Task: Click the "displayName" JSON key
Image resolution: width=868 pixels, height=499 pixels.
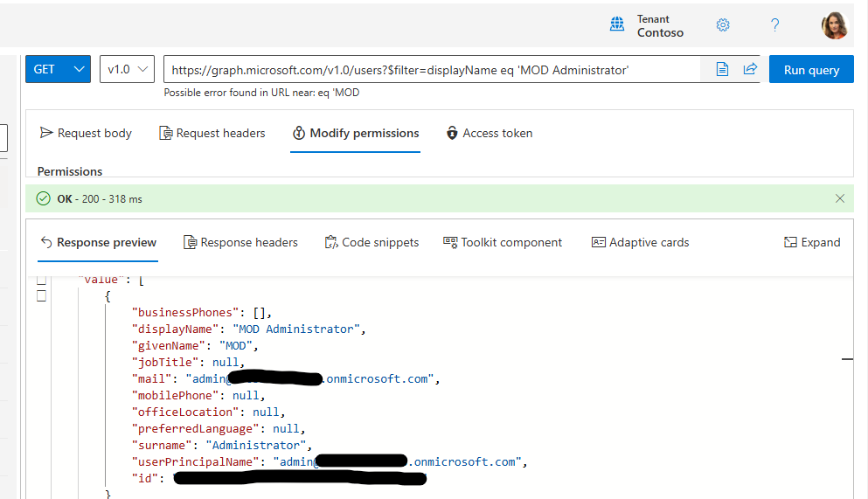Action: point(175,329)
